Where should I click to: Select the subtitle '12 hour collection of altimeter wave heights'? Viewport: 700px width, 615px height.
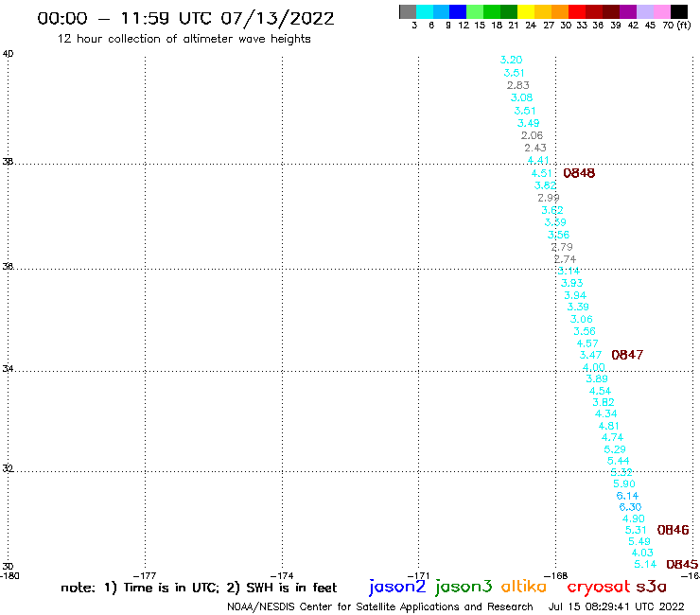click(x=184, y=40)
